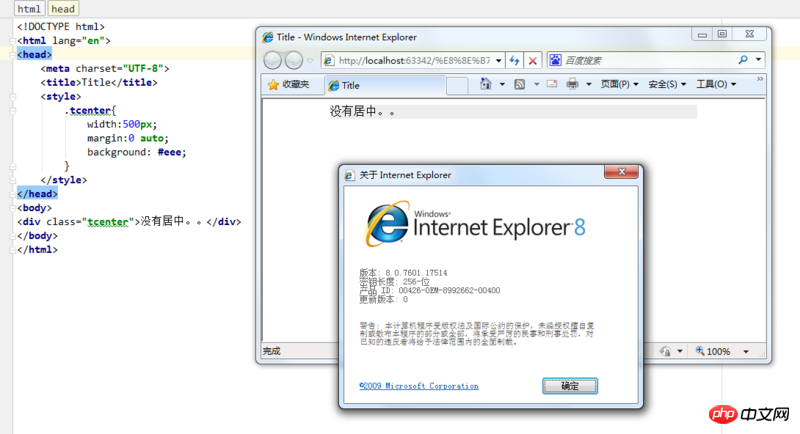The height and width of the screenshot is (434, 800).
Task: Click the .tcenter selector in style block
Action: click(x=88, y=110)
